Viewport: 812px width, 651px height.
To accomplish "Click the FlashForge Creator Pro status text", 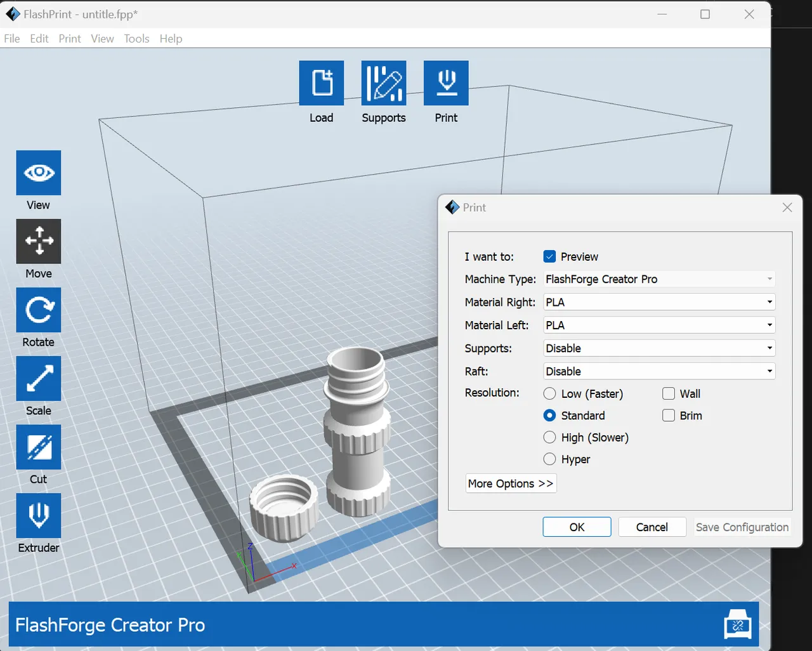I will tap(110, 625).
